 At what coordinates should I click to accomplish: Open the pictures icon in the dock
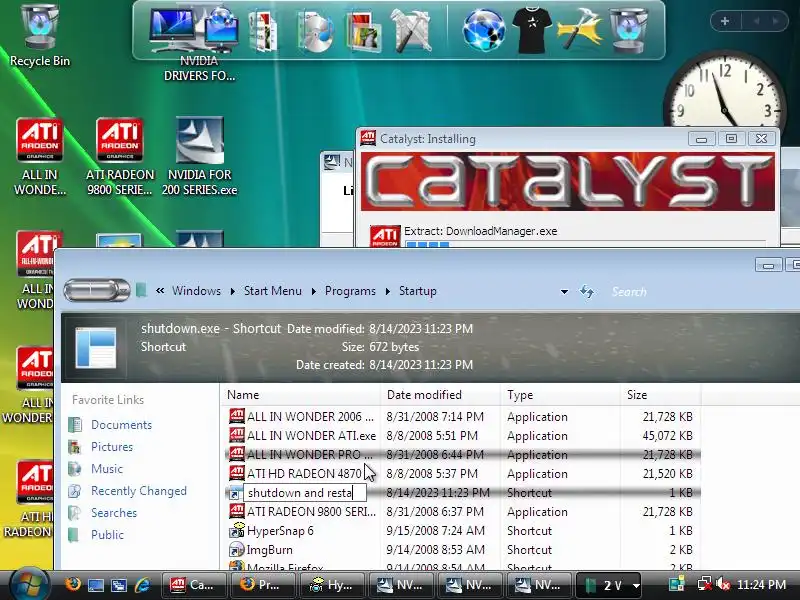click(364, 33)
